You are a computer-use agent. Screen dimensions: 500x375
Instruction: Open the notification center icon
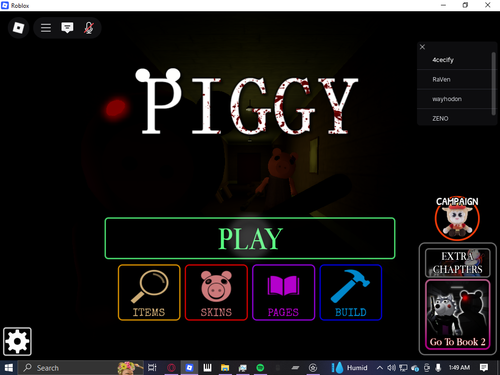tap(484, 368)
